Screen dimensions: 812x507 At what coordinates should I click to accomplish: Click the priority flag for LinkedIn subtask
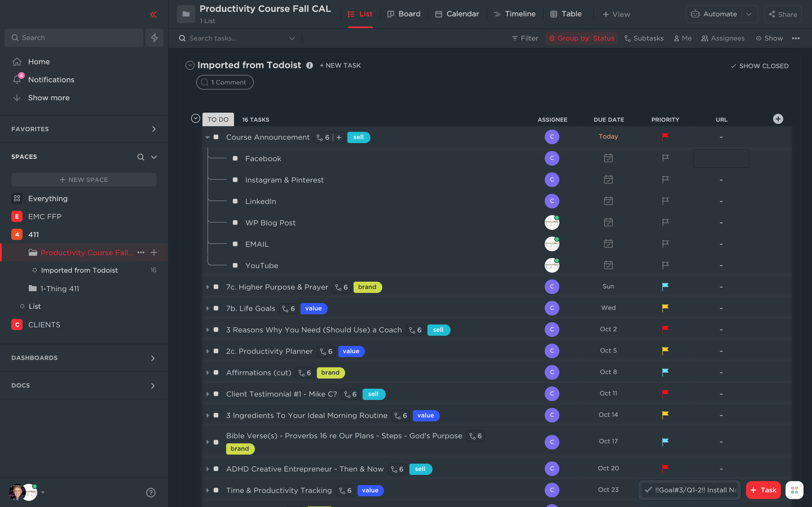665,201
